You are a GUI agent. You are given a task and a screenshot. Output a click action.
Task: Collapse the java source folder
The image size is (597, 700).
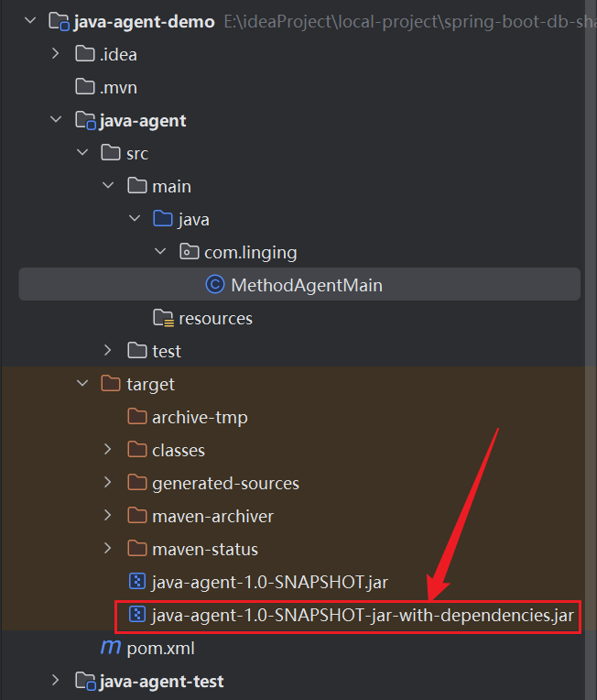[x=135, y=219]
